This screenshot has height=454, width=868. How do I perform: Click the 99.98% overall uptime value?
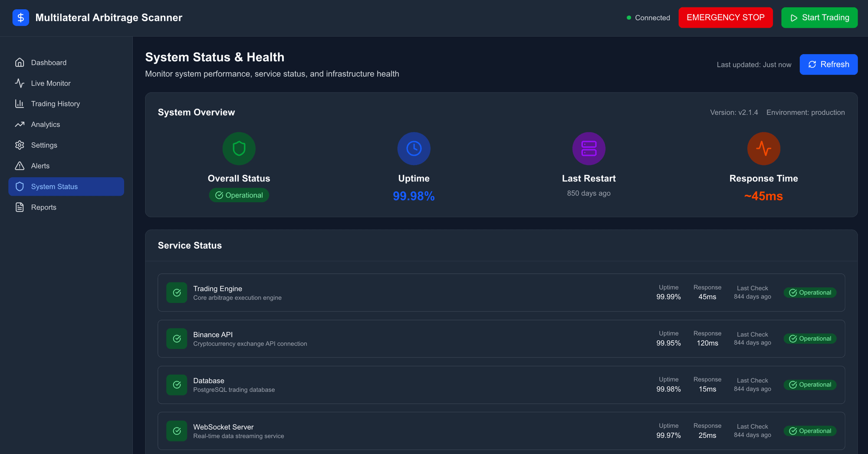point(414,196)
